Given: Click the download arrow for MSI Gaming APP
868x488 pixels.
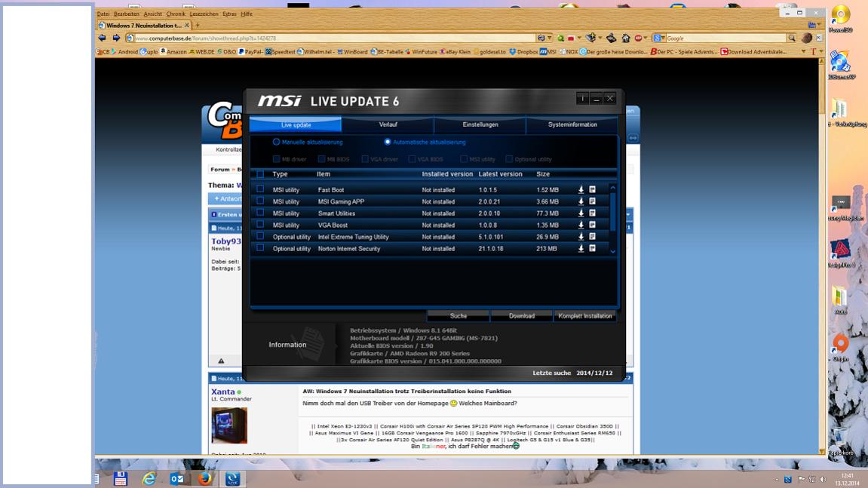Looking at the screenshot, I should (581, 201).
